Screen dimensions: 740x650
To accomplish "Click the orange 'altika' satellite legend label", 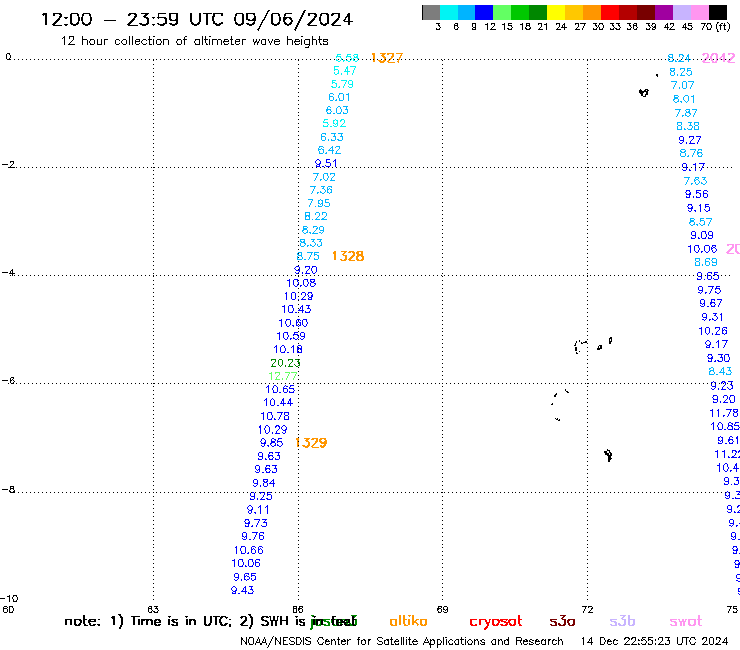I will click(x=408, y=621).
